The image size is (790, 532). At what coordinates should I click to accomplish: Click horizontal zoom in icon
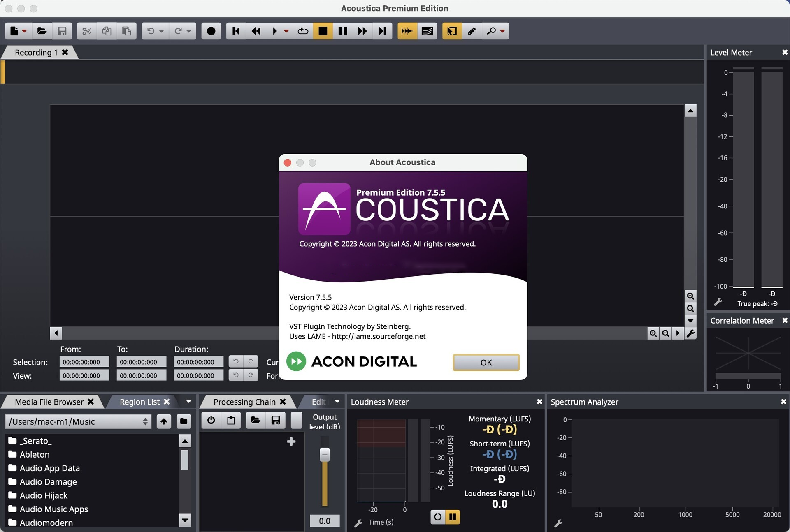[653, 333]
